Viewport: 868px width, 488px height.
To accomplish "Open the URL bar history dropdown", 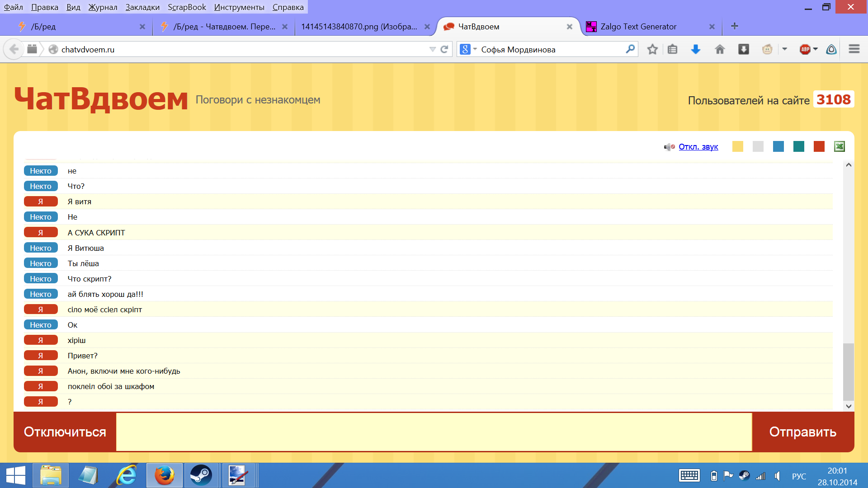I will 432,49.
